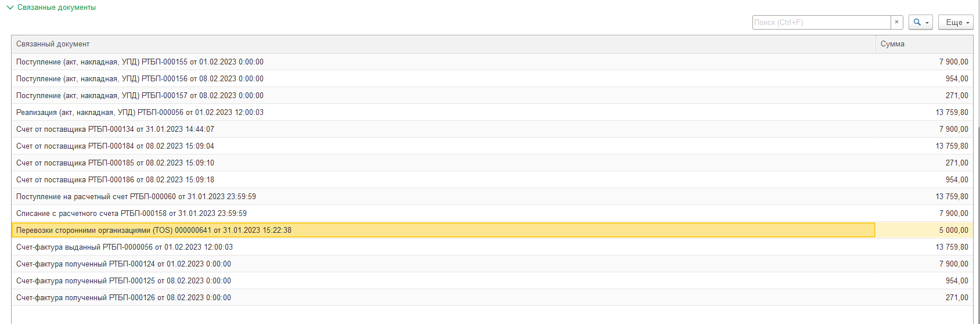Clear search with the × icon

click(x=896, y=22)
